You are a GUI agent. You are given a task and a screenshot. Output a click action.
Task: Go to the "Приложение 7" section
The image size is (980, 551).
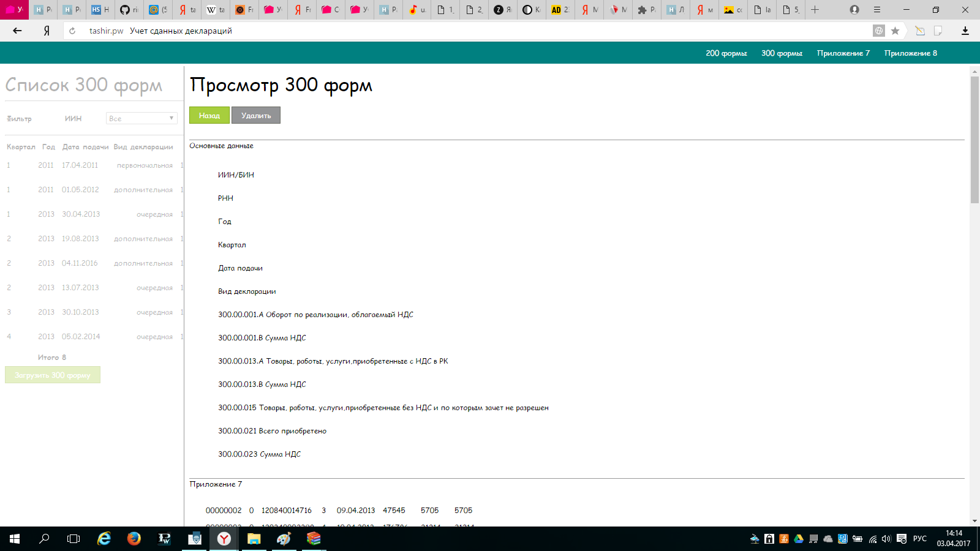(x=843, y=53)
